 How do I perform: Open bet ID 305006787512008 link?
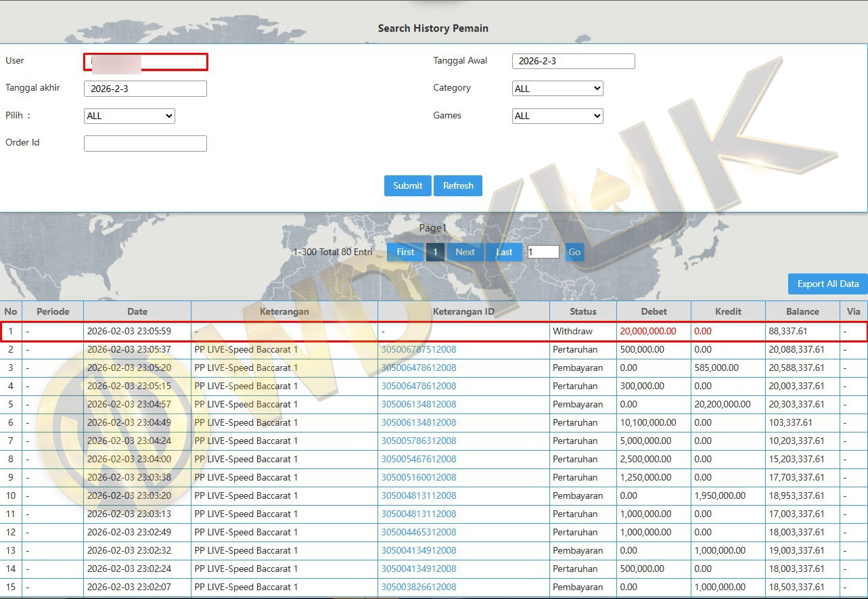point(419,350)
